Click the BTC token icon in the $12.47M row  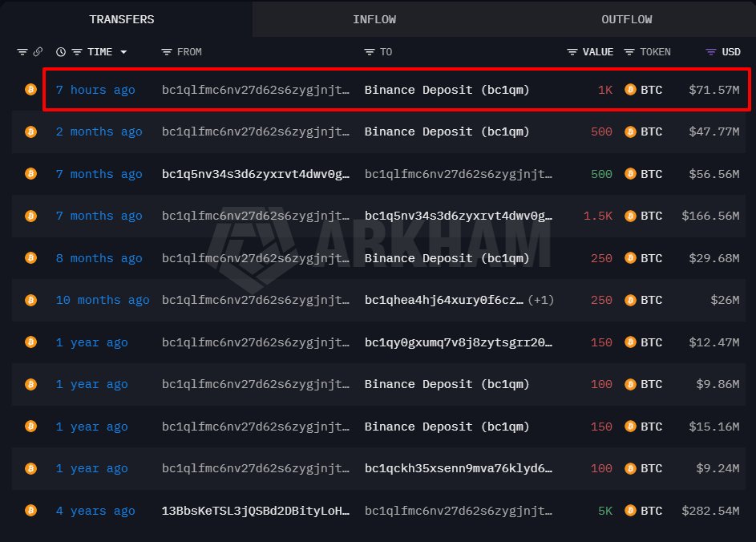pos(630,342)
